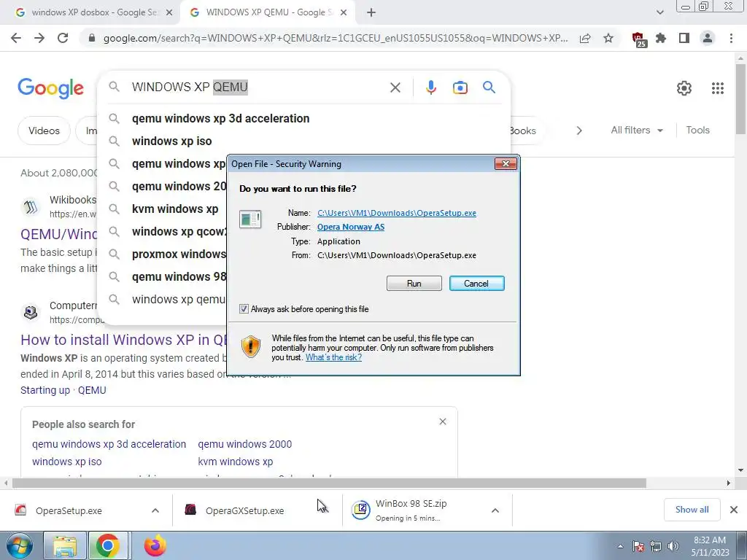
Task: Dismiss the People also search for box
Action: tap(443, 421)
